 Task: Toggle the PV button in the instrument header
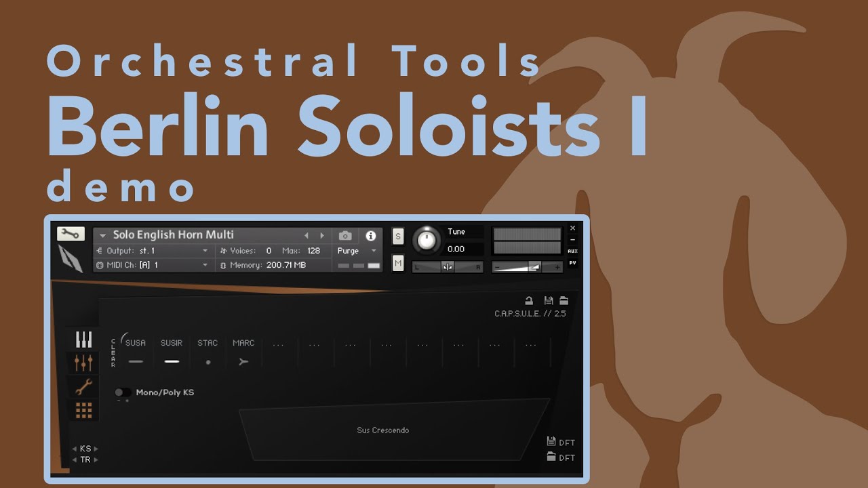572,263
